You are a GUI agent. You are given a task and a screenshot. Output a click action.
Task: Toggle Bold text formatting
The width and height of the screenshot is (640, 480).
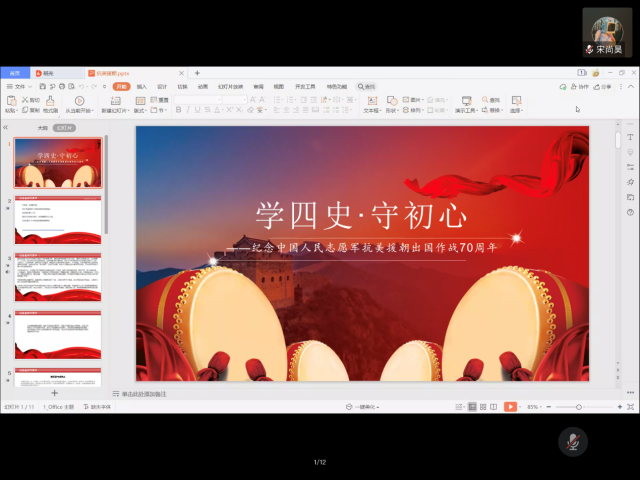(x=178, y=110)
